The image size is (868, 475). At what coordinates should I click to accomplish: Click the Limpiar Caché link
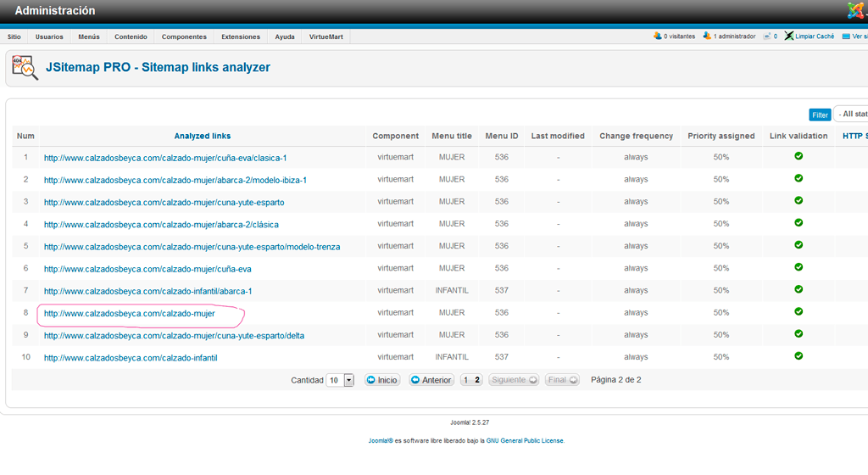point(815,36)
